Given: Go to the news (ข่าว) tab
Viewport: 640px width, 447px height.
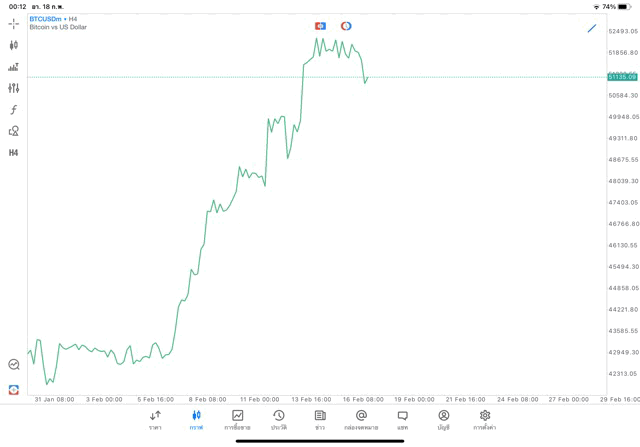Looking at the screenshot, I should 320,419.
